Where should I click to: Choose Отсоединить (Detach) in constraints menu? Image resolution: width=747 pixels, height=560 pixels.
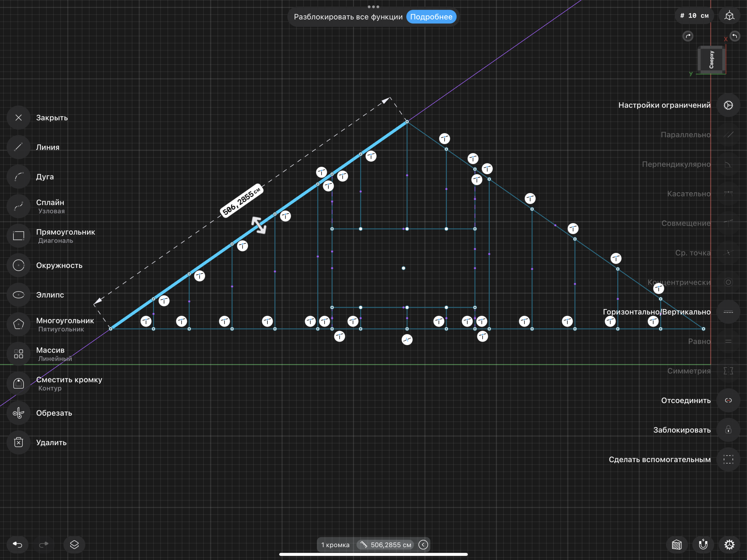[x=728, y=401]
